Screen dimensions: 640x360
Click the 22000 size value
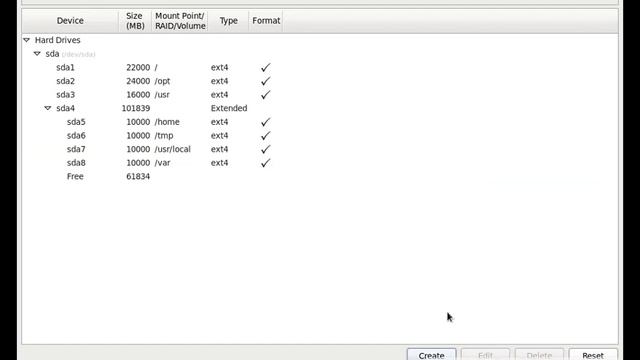coord(138,67)
